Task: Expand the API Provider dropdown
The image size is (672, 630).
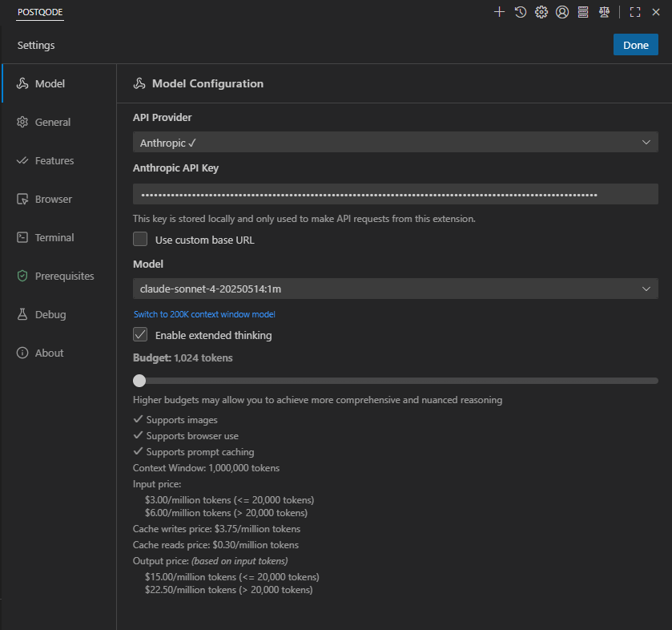Action: pyautogui.click(x=395, y=143)
